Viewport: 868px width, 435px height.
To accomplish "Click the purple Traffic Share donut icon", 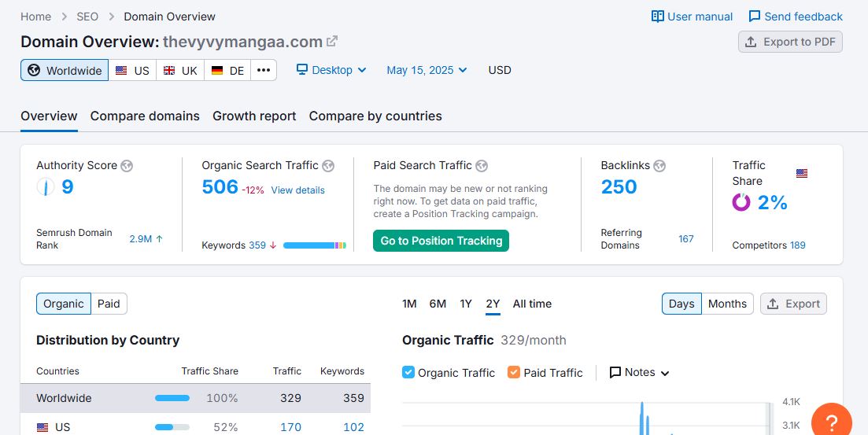I will tap(741, 202).
